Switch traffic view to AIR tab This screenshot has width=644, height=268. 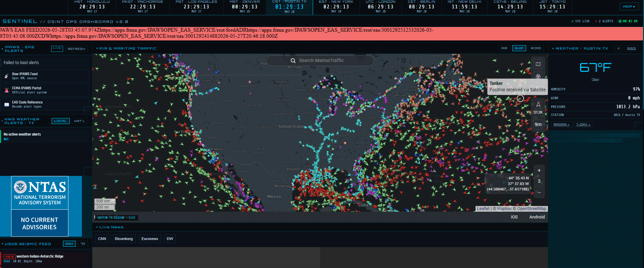pyautogui.click(x=504, y=48)
